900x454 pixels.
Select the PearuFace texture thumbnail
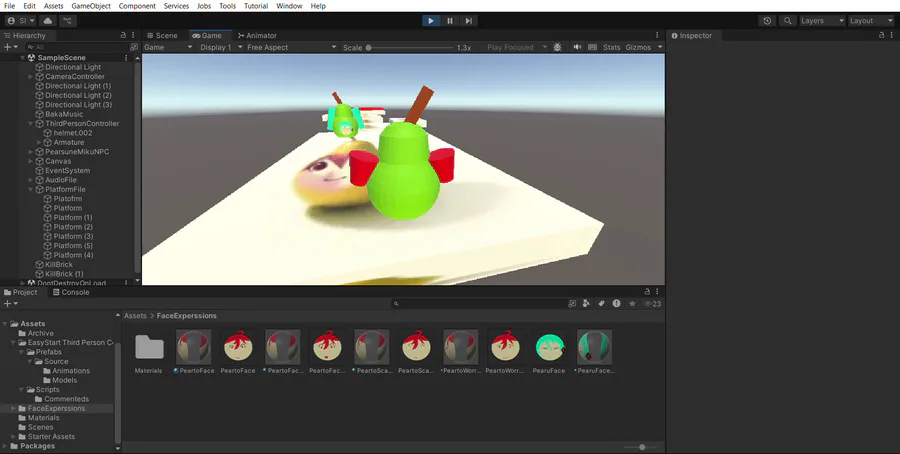(x=549, y=347)
